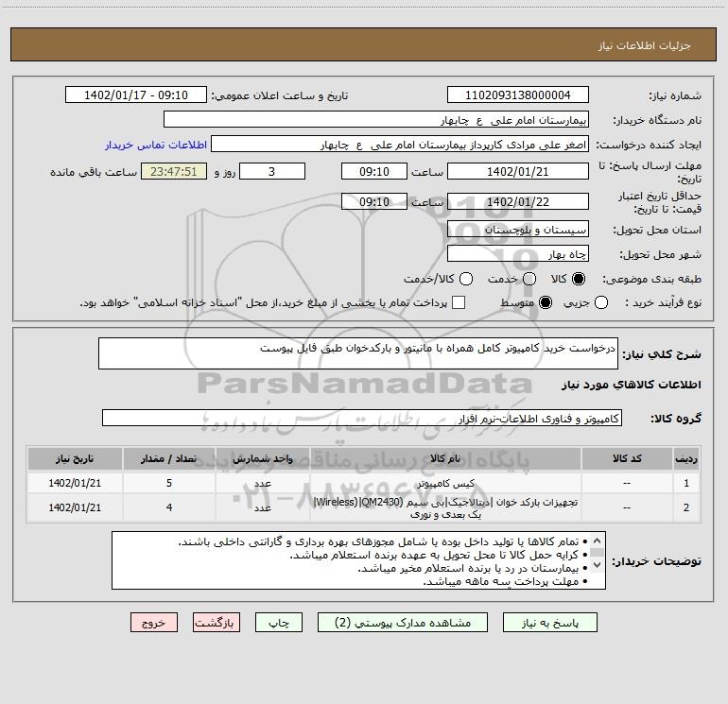The image size is (728, 704).
Task: Click the request creator name field
Action: point(400,145)
